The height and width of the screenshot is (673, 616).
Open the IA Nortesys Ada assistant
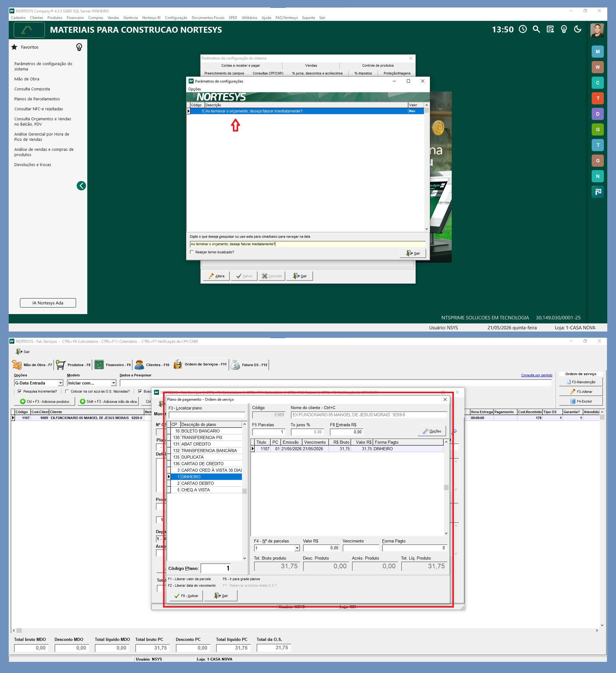pos(48,303)
